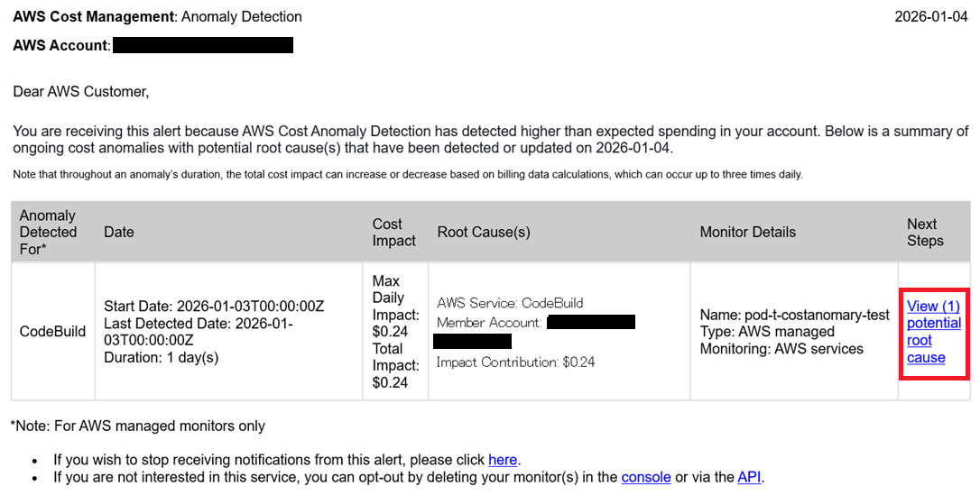
Task: Click the 'Impact Contribution: $0.24' text
Action: (x=515, y=362)
